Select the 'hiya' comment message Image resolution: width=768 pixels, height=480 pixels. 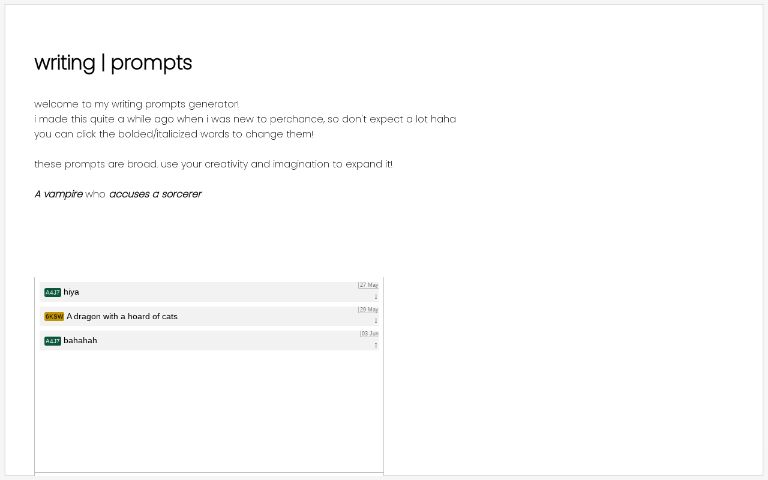coord(71,292)
